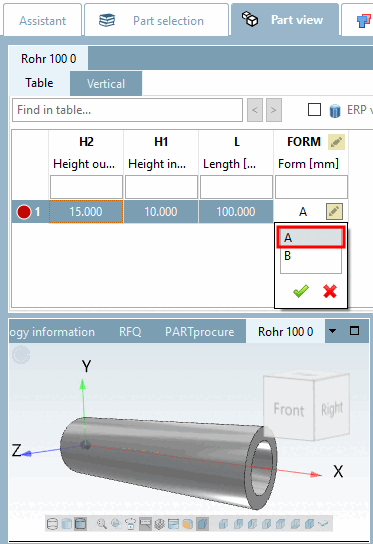Maximize the 3D view panel
This screenshot has height=544, width=373.
point(354,331)
